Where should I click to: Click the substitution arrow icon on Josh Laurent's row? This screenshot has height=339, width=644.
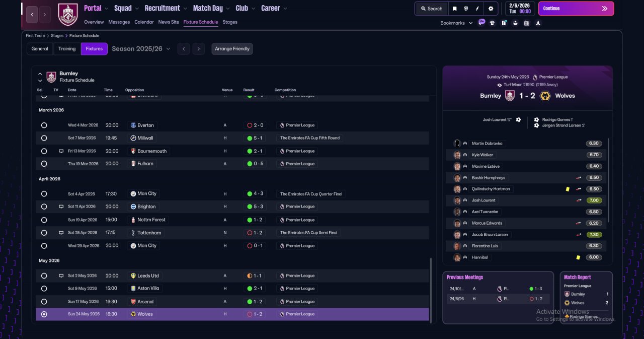click(579, 200)
